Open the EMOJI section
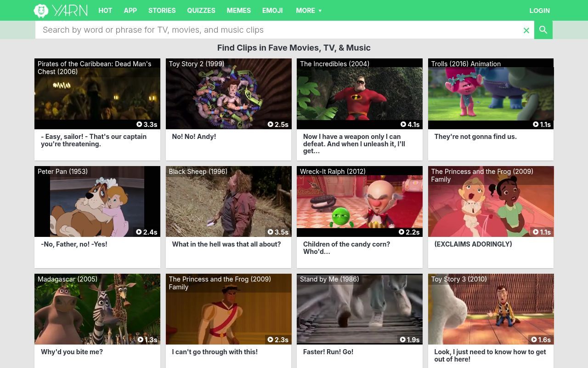This screenshot has width=588, height=368. 272,11
